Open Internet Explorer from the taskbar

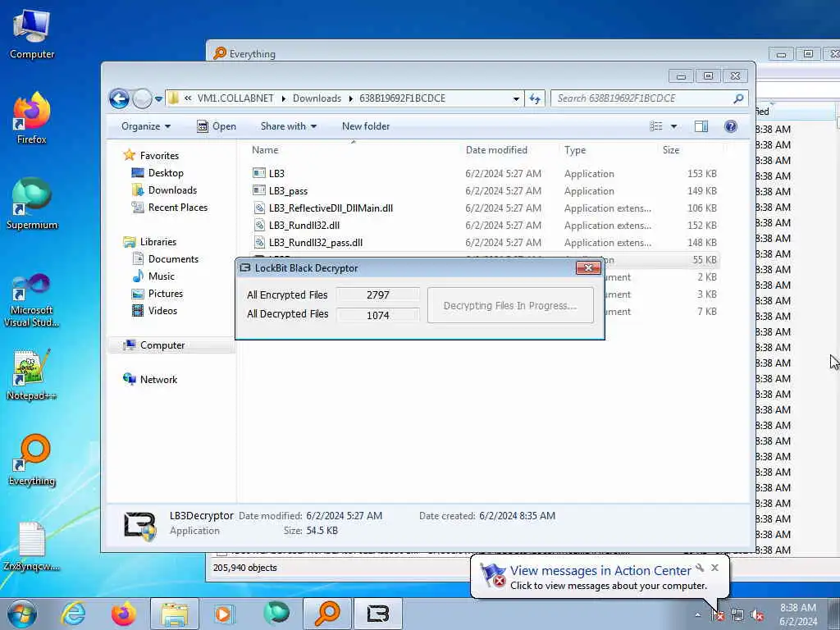[73, 614]
